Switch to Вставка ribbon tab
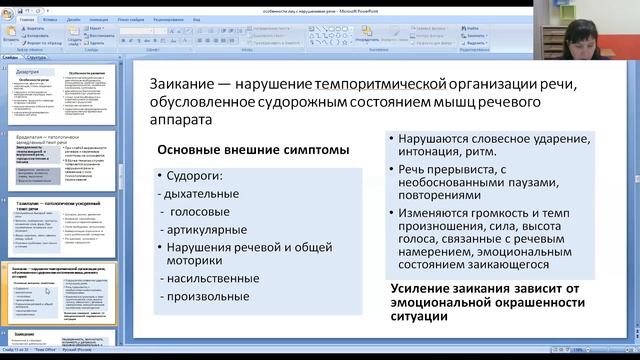The image size is (640, 360). point(50,20)
